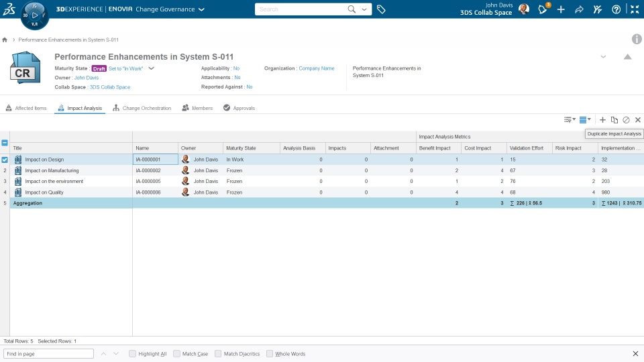644x362 pixels.
Task: Open the header options chevron
Action: pyautogui.click(x=603, y=56)
